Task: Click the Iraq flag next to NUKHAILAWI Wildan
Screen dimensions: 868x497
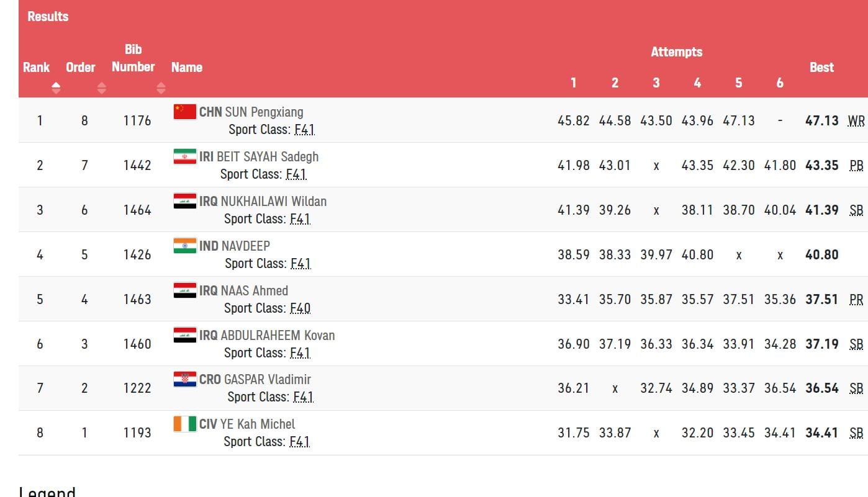Action: pyautogui.click(x=184, y=201)
